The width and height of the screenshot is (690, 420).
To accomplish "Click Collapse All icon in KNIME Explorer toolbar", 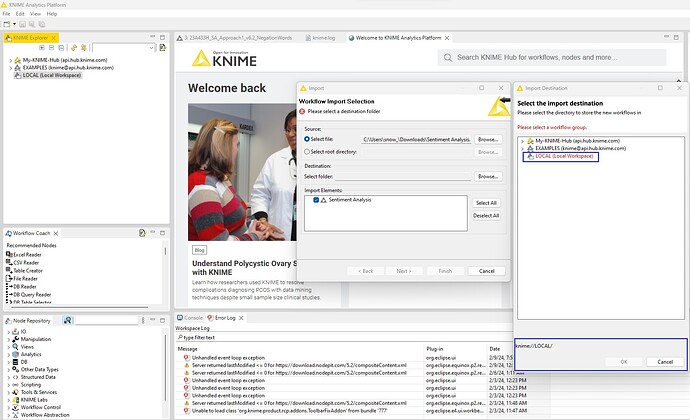I will [61, 48].
